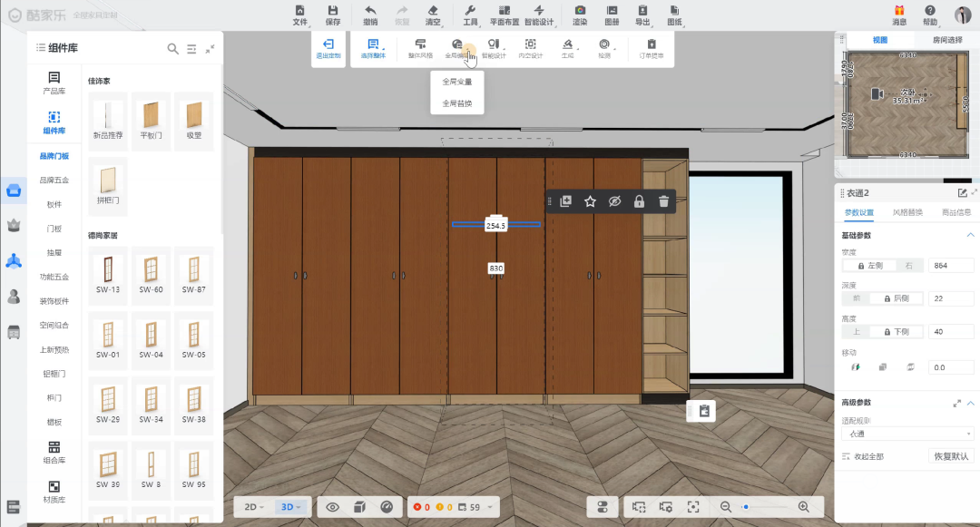This screenshot has width=980, height=527.
Task: Click the copy icon in floating toolbar
Action: point(565,201)
